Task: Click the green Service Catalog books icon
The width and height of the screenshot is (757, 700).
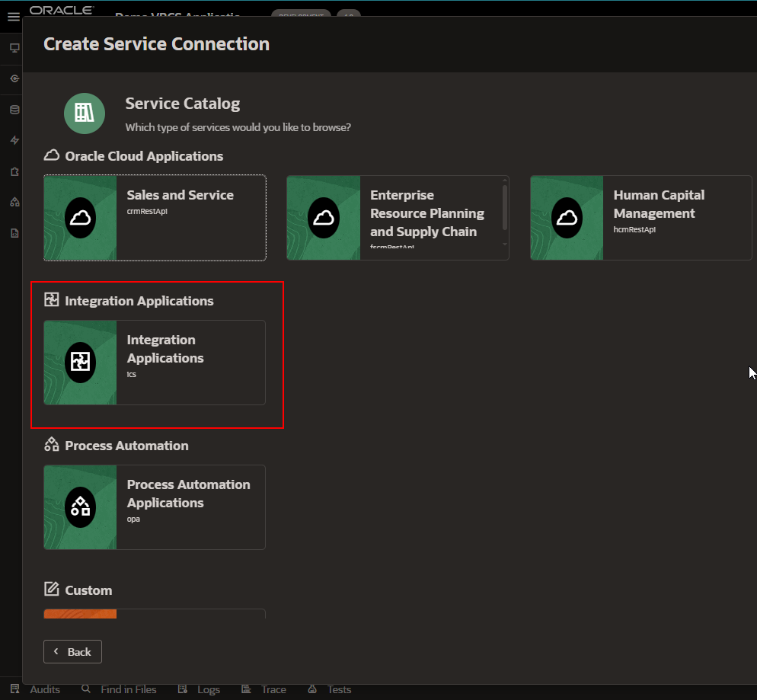Action: click(85, 113)
